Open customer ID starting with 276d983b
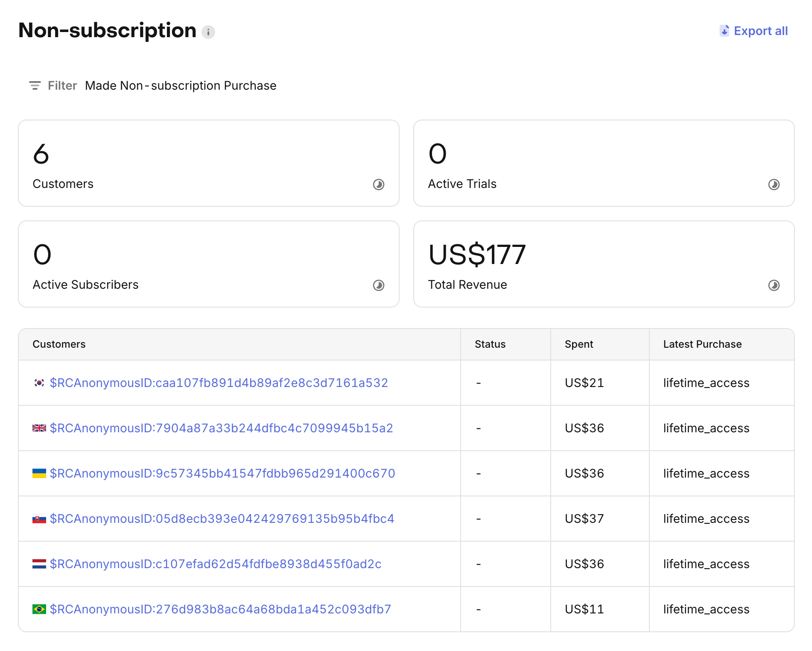This screenshot has width=812, height=651. (220, 609)
